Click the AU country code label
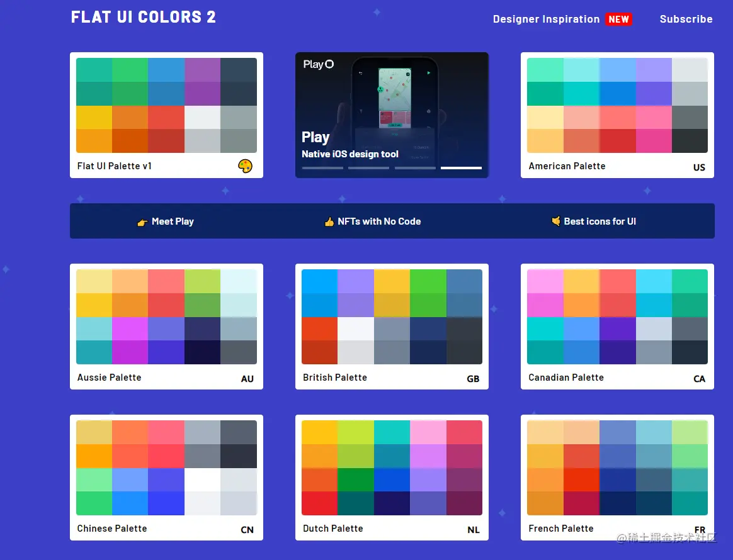733x560 pixels. [x=247, y=379]
